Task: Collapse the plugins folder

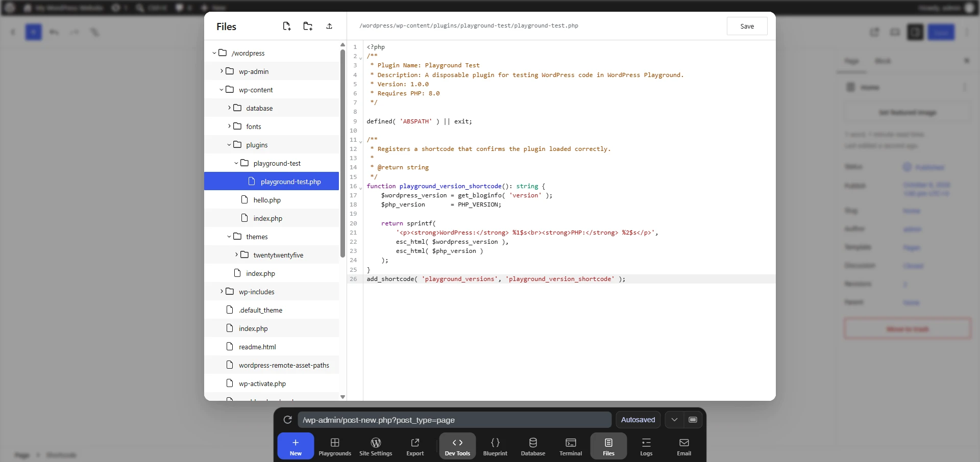Action: pyautogui.click(x=229, y=145)
